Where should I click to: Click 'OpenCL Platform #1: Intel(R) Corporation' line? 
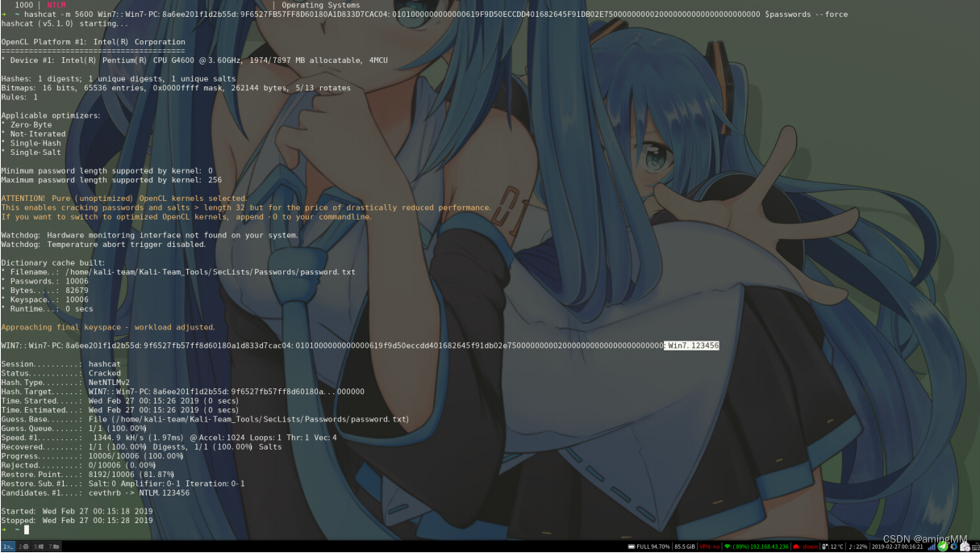(93, 42)
